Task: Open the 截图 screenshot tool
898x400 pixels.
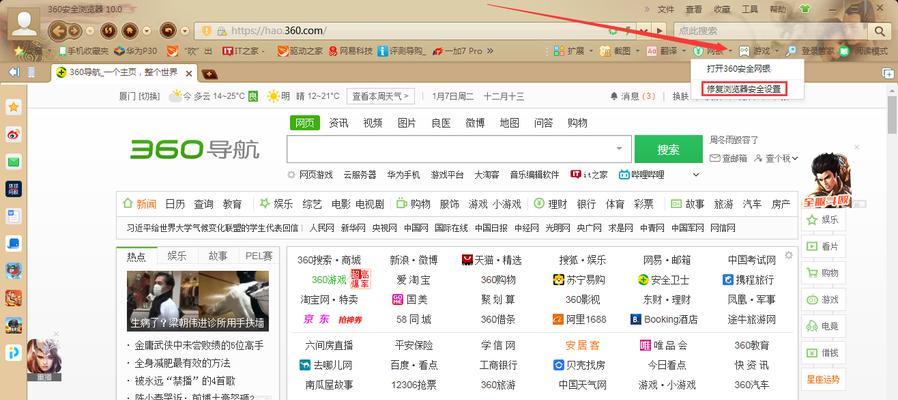Action: point(615,51)
